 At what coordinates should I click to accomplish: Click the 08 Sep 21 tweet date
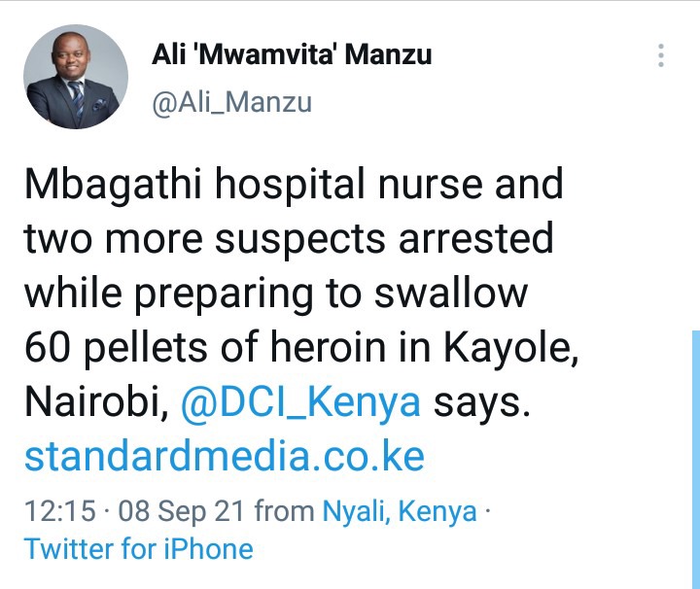click(181, 511)
